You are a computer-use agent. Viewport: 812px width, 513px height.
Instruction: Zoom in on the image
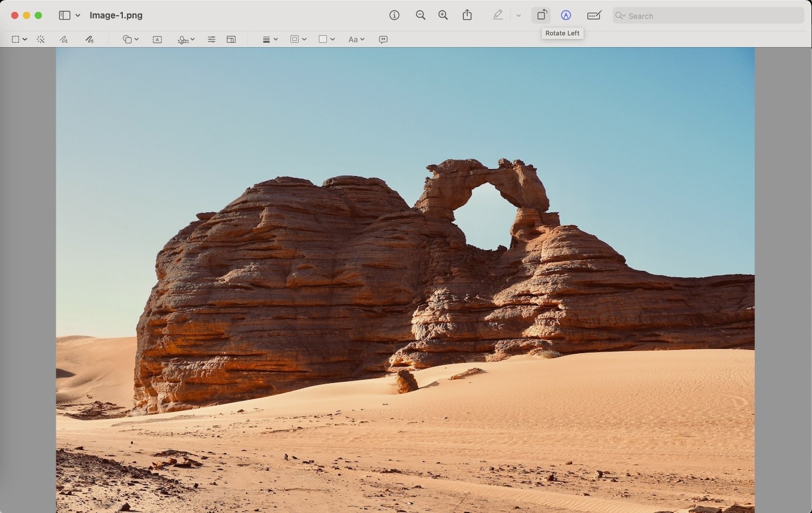[x=443, y=15]
